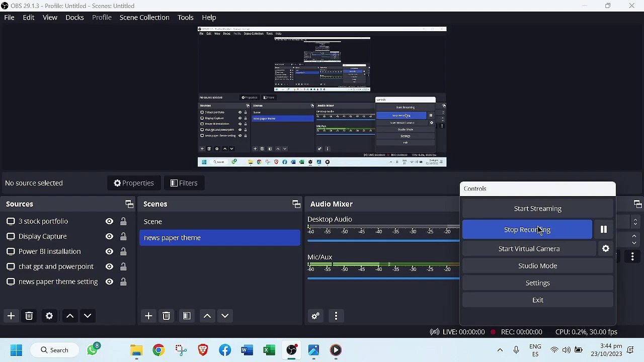
Task: Float the Sources dock using its pop-out icon
Action: click(129, 204)
